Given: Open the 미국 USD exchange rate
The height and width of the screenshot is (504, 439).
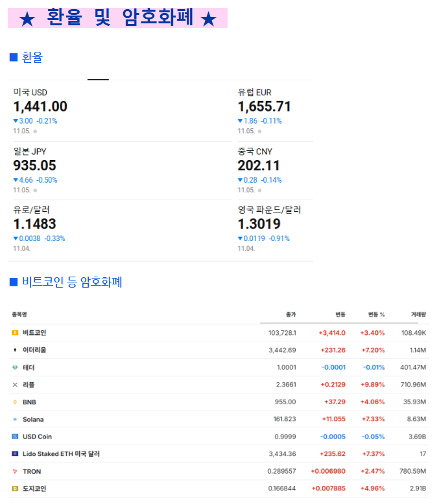Looking at the screenshot, I should point(40,107).
